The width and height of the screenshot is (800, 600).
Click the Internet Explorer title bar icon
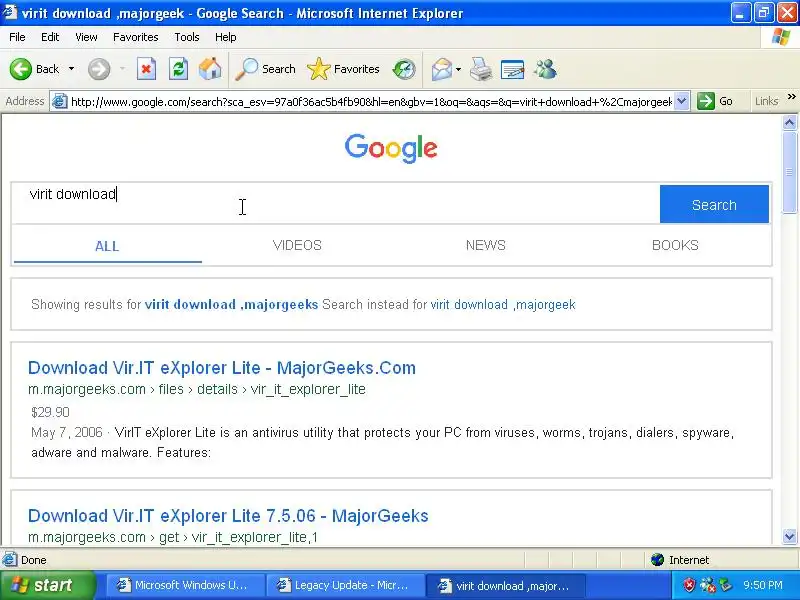click(10, 13)
